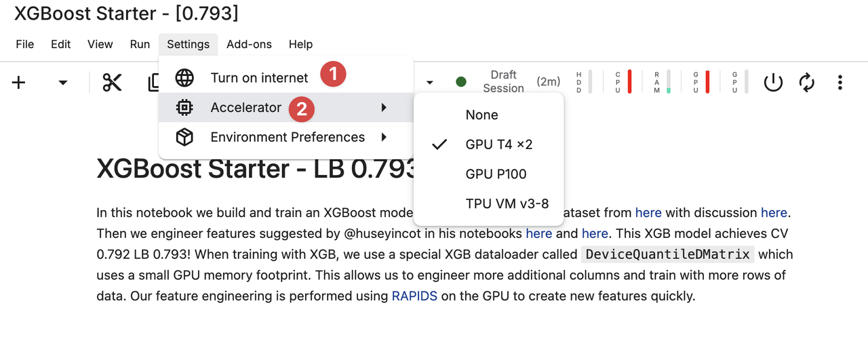The image size is (868, 337).
Task: Open the dropdown arrow beside session status
Action: point(429,83)
